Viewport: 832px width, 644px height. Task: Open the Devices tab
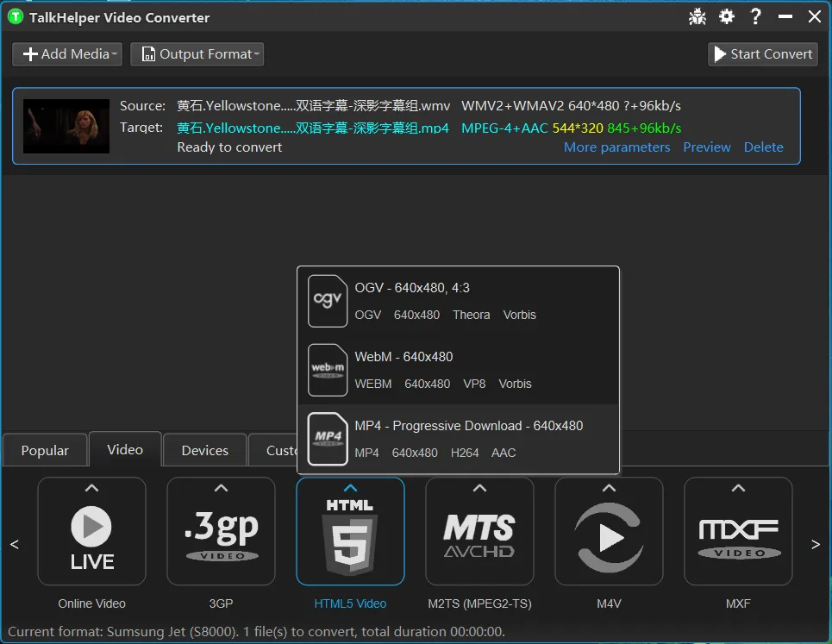point(205,450)
